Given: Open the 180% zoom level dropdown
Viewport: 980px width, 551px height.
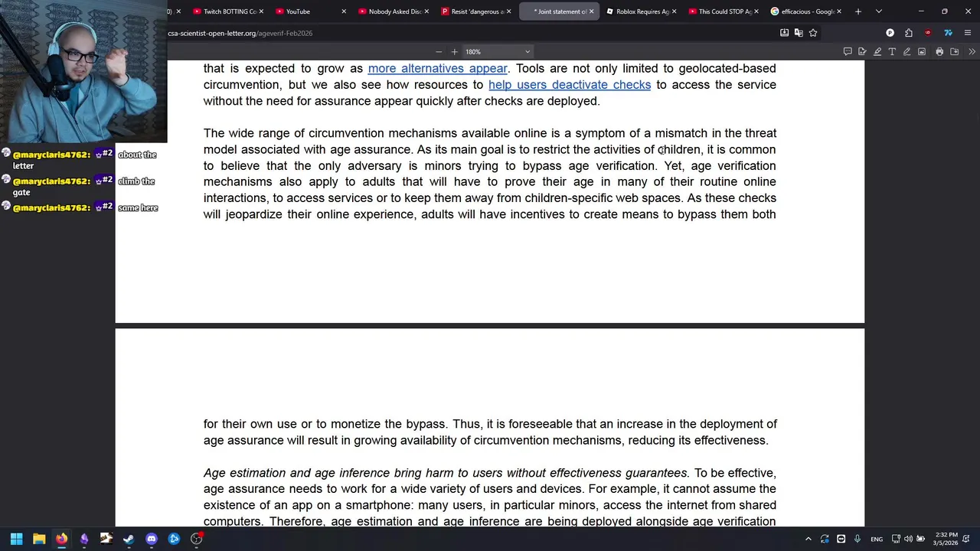Looking at the screenshot, I should pyautogui.click(x=497, y=52).
